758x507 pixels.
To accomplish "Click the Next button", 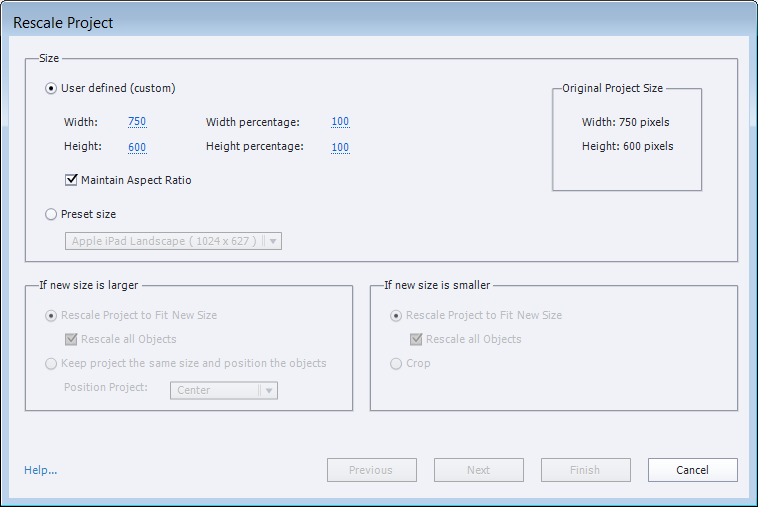I will pos(478,470).
